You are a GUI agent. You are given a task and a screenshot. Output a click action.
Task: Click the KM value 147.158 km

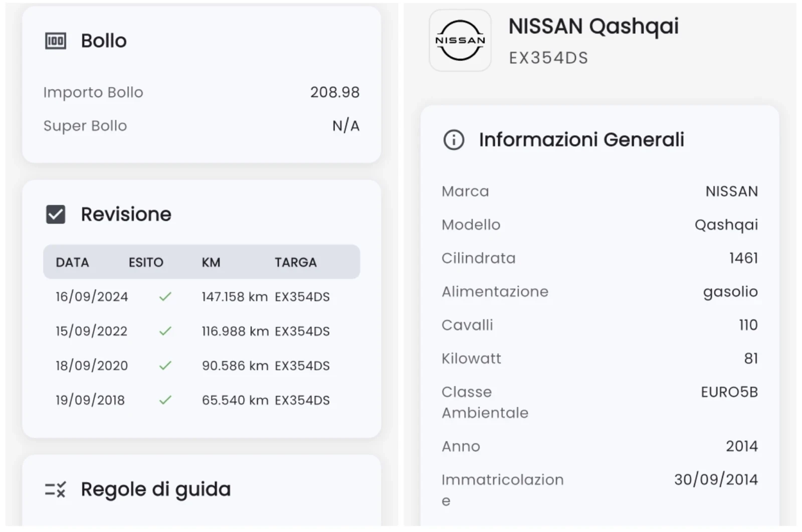click(x=235, y=296)
